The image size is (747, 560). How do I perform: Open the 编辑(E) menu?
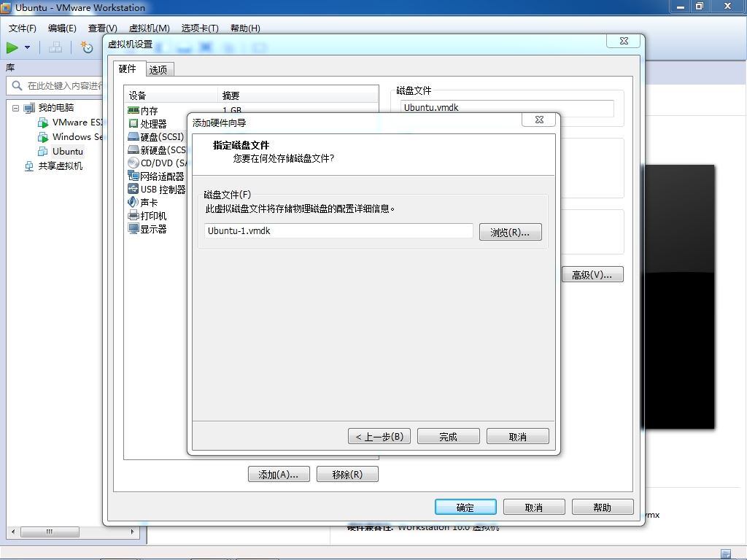pyautogui.click(x=62, y=28)
